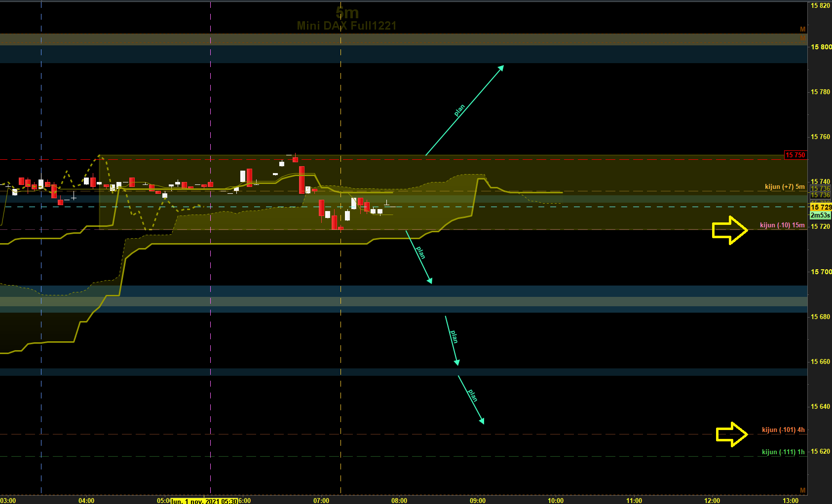Click the 15 680 price axis label

click(821, 317)
